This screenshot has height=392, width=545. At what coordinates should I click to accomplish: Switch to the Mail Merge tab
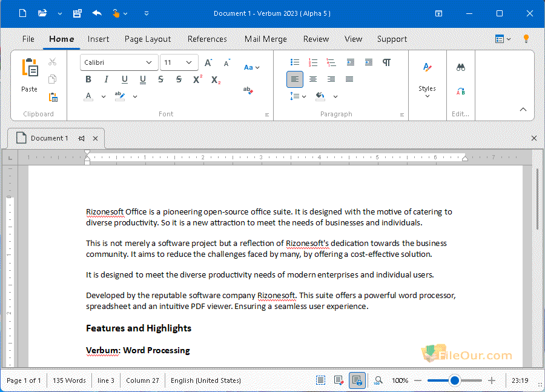tap(266, 39)
